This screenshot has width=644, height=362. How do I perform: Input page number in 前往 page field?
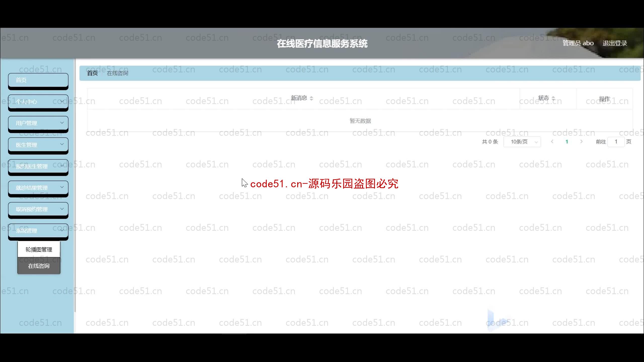click(x=616, y=142)
